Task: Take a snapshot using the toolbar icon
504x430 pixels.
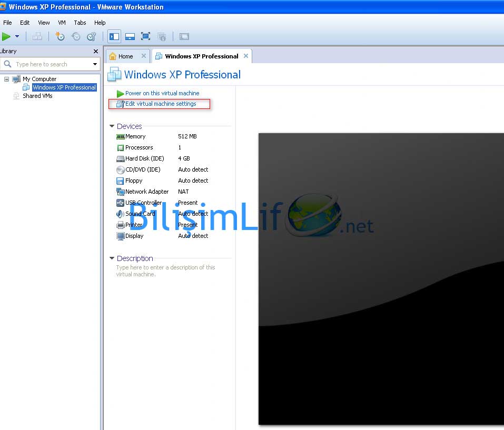Action: [60, 36]
